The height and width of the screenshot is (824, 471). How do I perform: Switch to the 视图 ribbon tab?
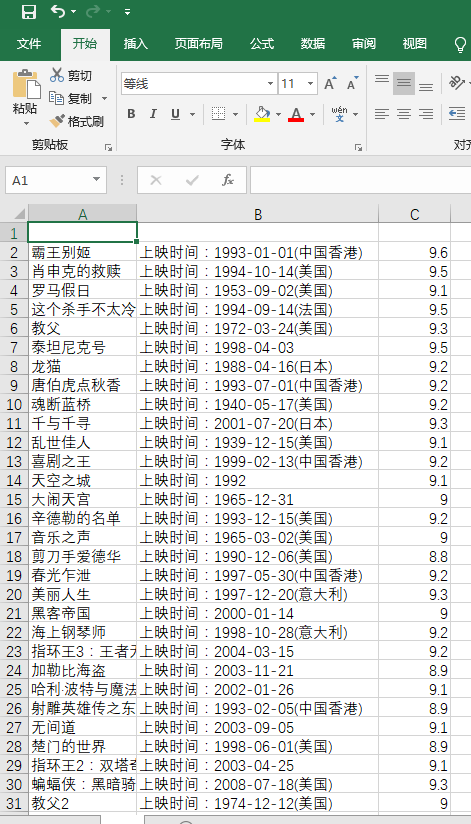[x=415, y=44]
